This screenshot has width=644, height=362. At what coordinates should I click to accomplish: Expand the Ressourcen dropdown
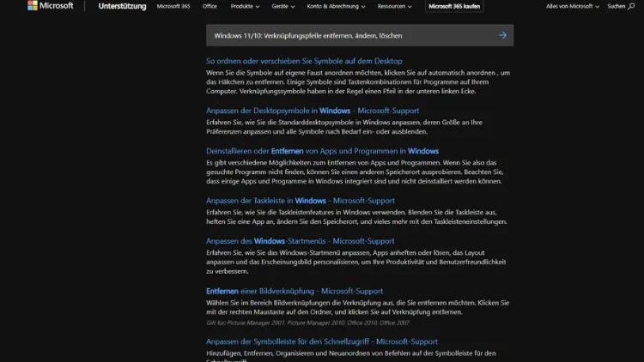(394, 6)
